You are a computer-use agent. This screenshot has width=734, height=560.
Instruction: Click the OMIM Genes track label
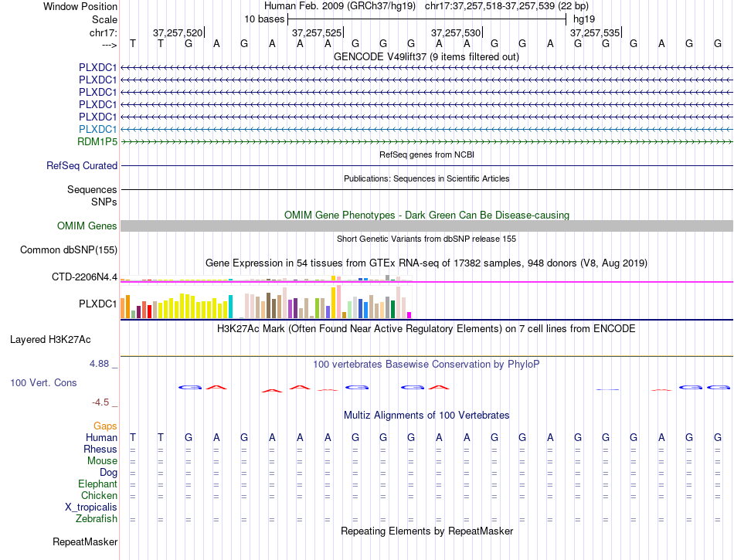point(87,226)
